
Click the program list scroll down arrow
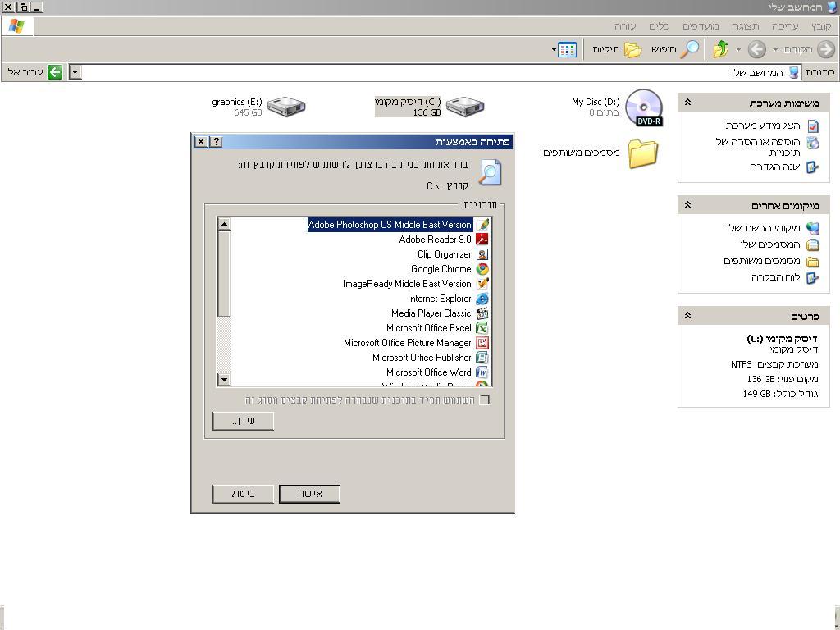click(224, 380)
